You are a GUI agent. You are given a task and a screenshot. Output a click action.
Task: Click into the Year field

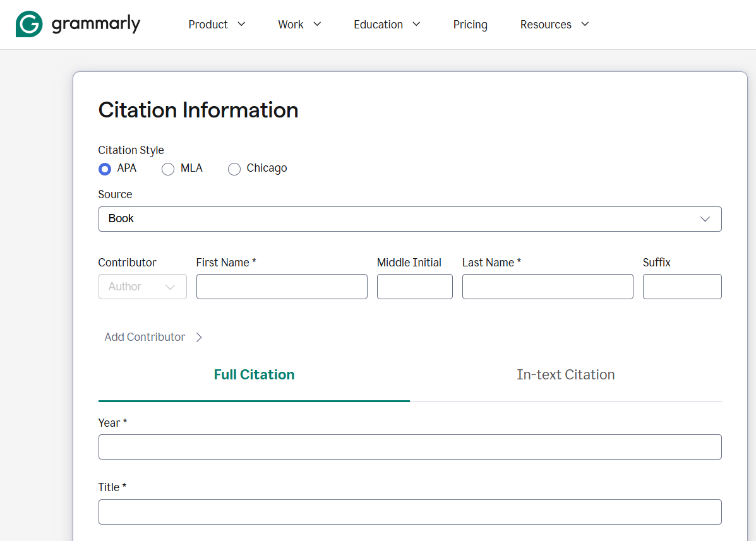coord(409,447)
